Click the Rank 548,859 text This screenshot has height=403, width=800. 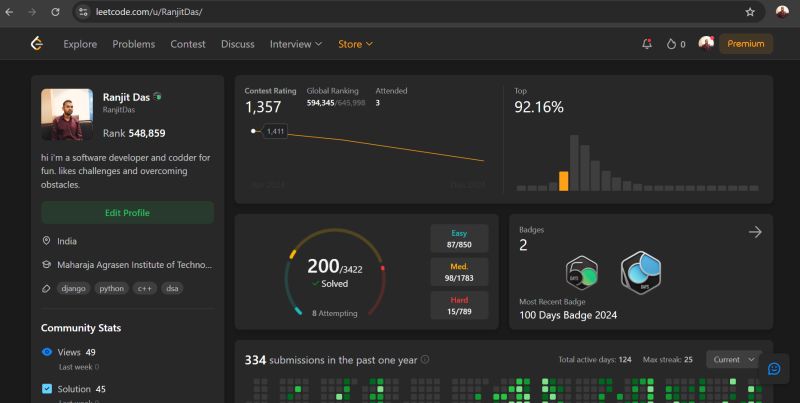tap(134, 133)
